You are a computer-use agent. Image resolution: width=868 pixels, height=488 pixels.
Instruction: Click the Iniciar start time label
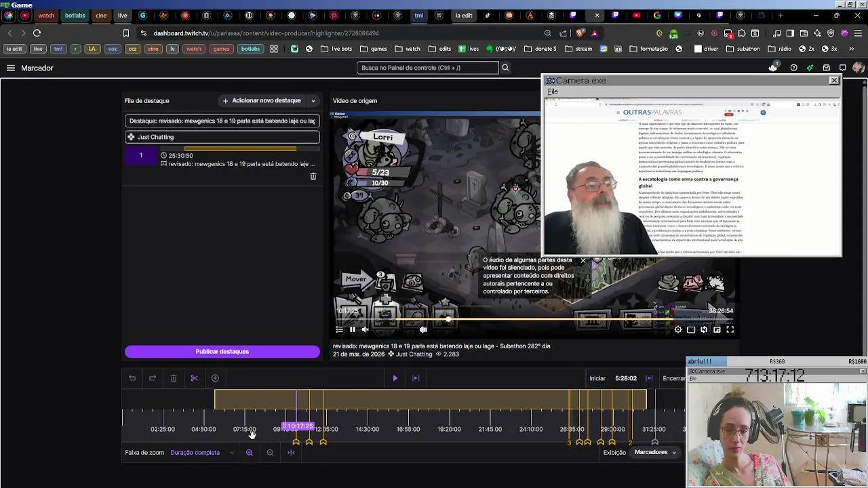point(597,378)
